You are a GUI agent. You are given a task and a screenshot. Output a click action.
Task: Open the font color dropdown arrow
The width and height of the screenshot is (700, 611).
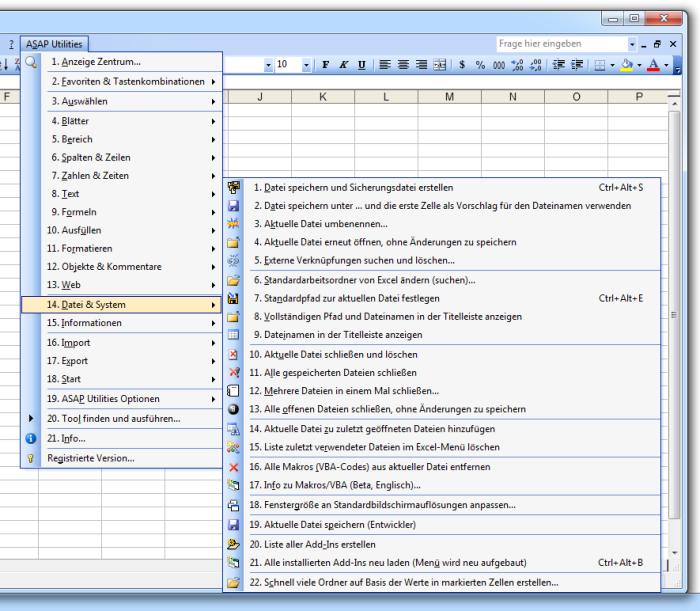(667, 65)
